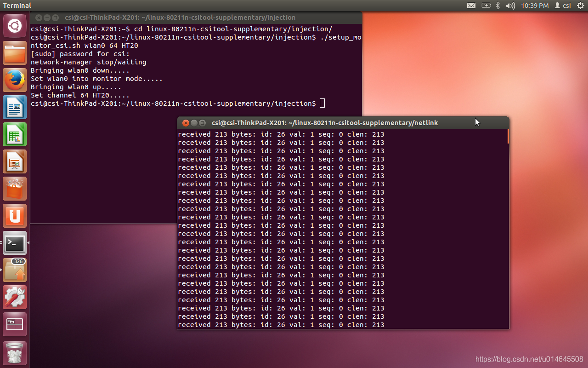588x368 pixels.
Task: Open Software Updater showing 326 updates
Action: pyautogui.click(x=15, y=270)
